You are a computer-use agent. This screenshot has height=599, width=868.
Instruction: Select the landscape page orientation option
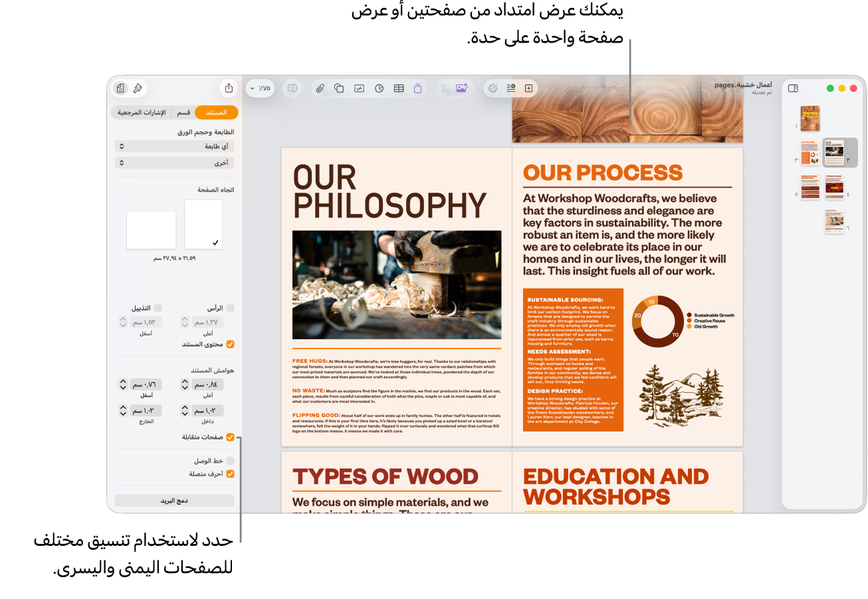(x=152, y=230)
